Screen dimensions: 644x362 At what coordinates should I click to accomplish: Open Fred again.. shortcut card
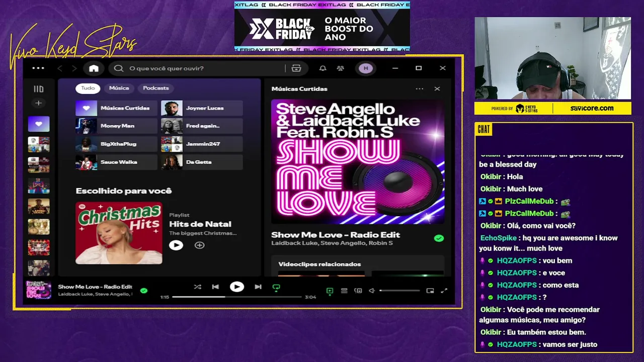(202, 126)
